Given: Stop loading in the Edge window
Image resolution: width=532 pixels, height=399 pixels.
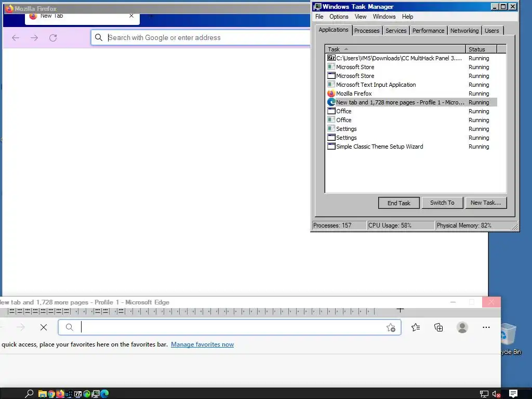Looking at the screenshot, I should coord(44,327).
